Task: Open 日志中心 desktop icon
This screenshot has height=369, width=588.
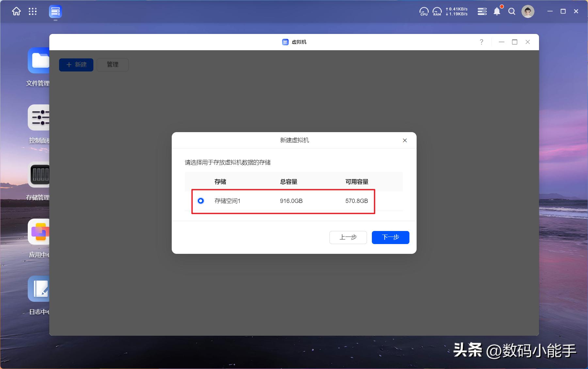Action: [x=39, y=289]
